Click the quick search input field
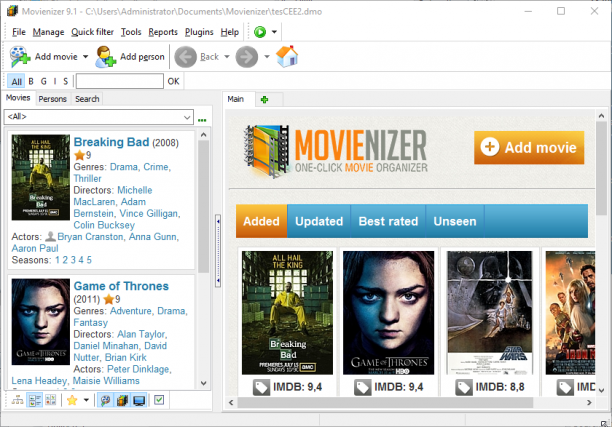This screenshot has width=612, height=427. 120,81
